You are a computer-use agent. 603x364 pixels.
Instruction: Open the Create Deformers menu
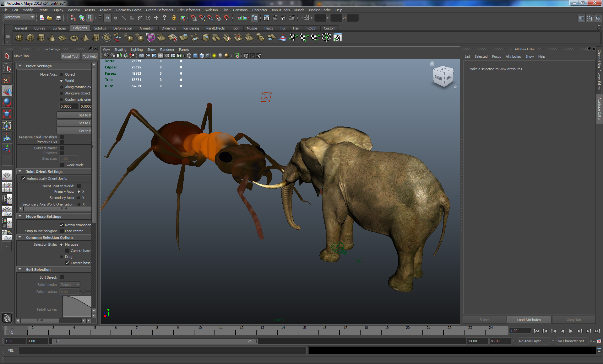[x=160, y=10]
